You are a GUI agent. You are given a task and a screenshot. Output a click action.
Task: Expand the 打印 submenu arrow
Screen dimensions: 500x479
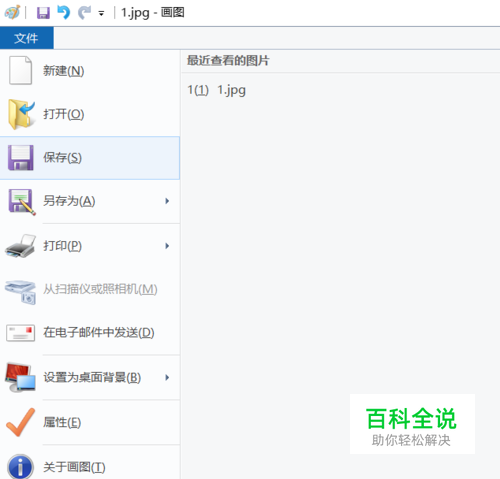167,246
